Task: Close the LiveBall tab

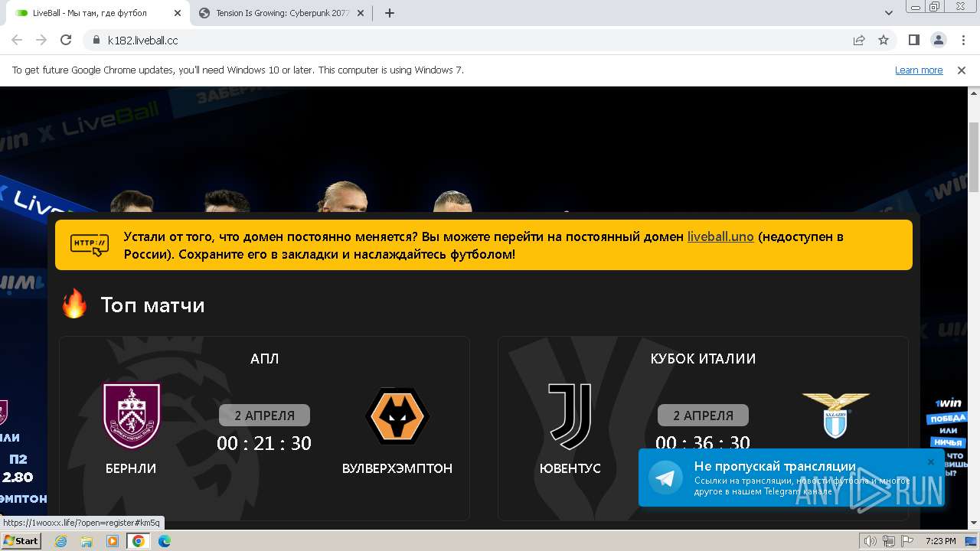Action: point(178,13)
